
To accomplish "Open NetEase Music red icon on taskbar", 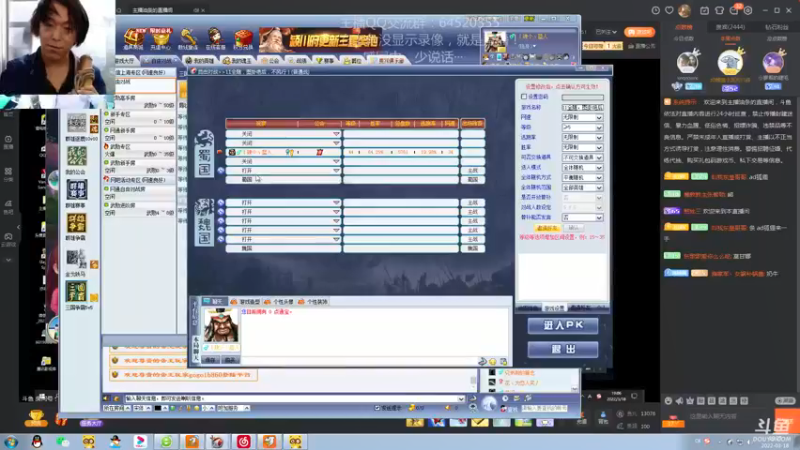I will [243, 441].
